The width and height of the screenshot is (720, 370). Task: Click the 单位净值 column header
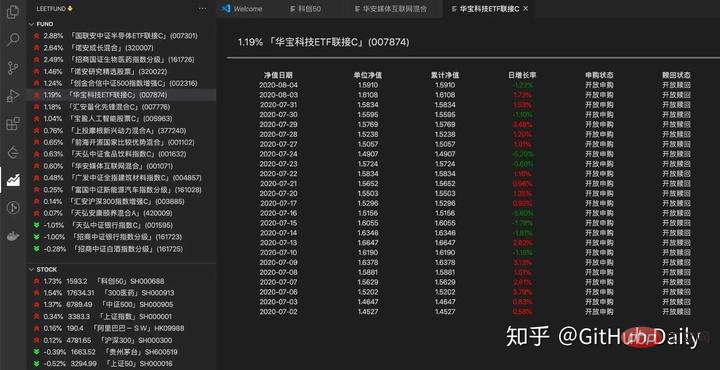pyautogui.click(x=368, y=75)
